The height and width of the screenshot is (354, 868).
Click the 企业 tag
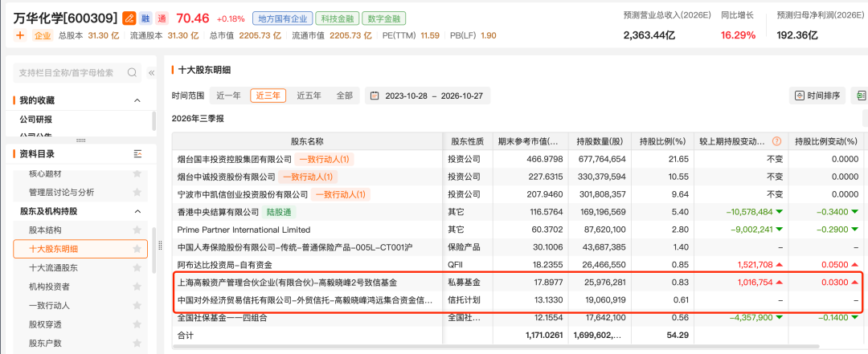(x=42, y=36)
